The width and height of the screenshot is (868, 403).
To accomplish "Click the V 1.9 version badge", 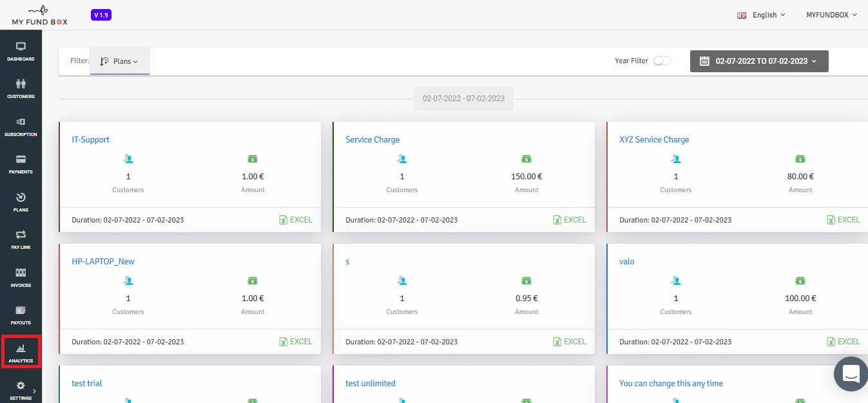I will [x=102, y=15].
